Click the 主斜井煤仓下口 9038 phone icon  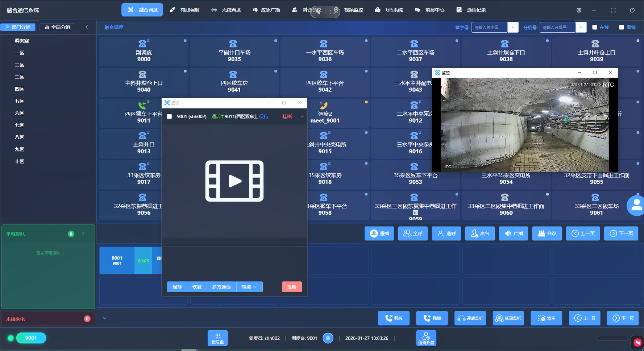click(505, 44)
